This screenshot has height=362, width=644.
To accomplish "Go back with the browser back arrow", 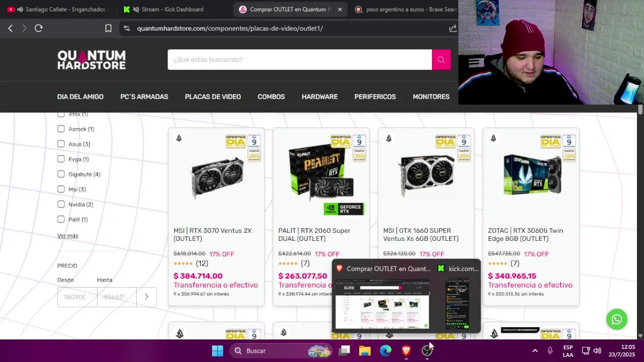I will click(x=10, y=28).
